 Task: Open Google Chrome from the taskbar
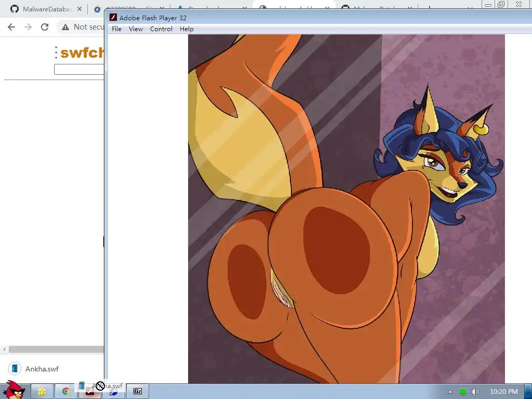pos(65,392)
